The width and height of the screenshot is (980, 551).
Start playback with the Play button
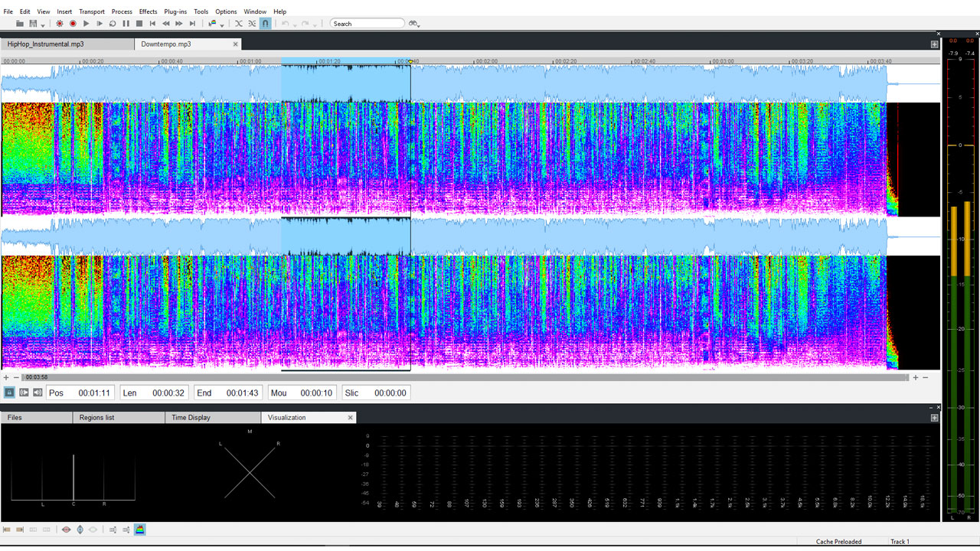87,23
